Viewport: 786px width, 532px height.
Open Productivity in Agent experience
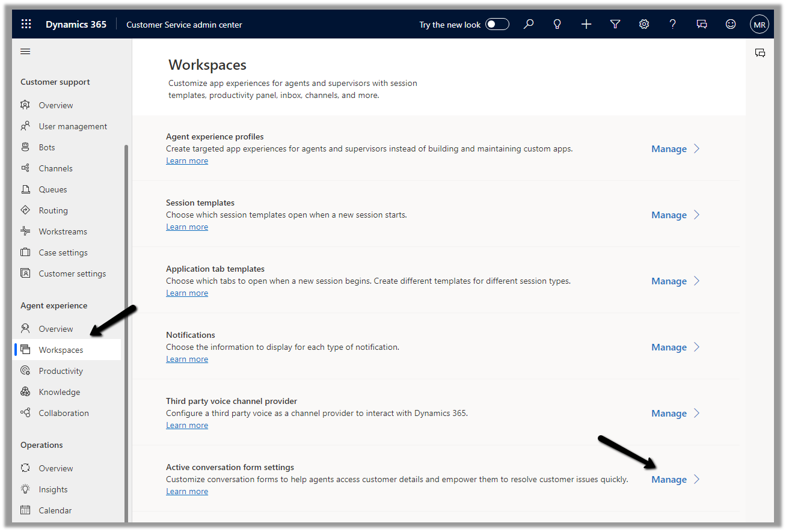[x=61, y=371]
